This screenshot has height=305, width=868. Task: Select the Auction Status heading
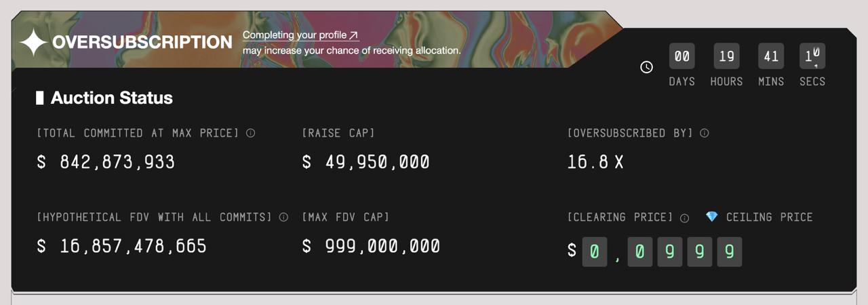111,98
